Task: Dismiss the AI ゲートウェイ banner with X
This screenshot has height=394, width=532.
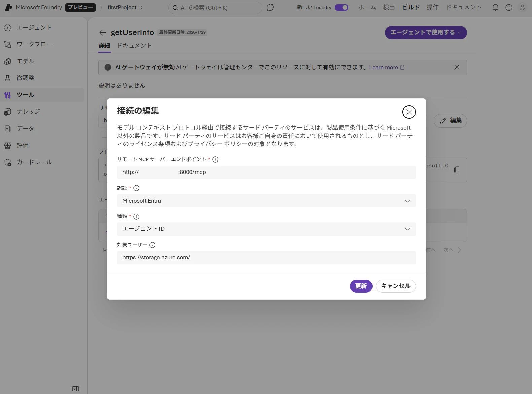Action: click(457, 67)
